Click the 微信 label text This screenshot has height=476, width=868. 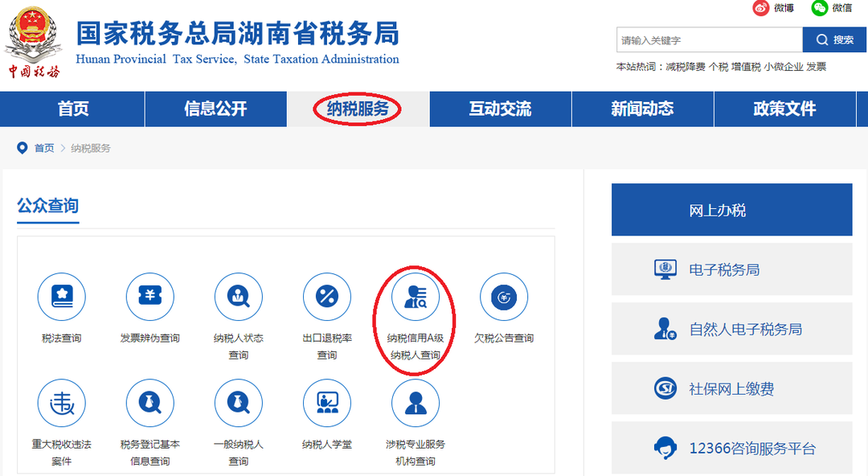pyautogui.click(x=842, y=8)
